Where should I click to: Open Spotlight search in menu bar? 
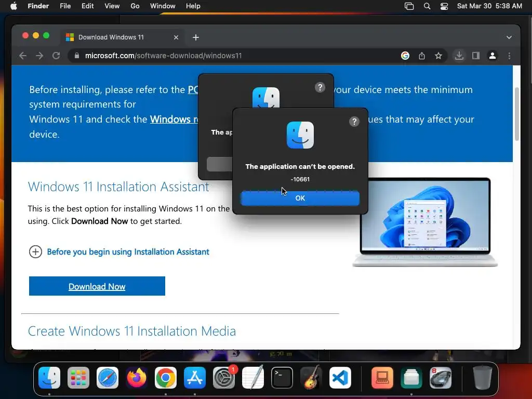[427, 6]
